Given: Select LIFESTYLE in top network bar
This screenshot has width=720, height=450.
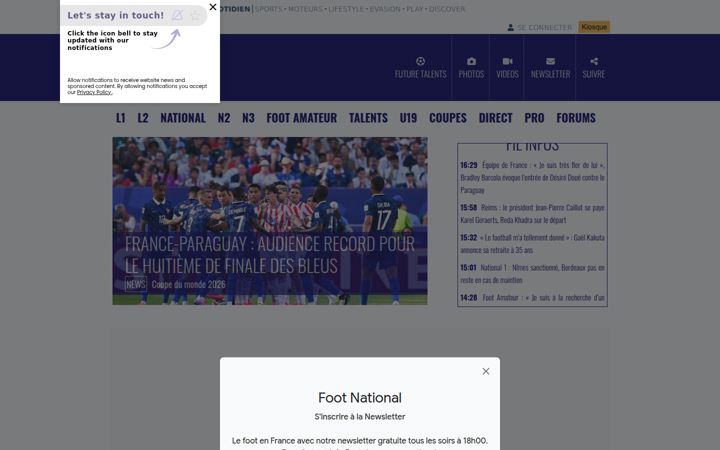Looking at the screenshot, I should pyautogui.click(x=346, y=9).
